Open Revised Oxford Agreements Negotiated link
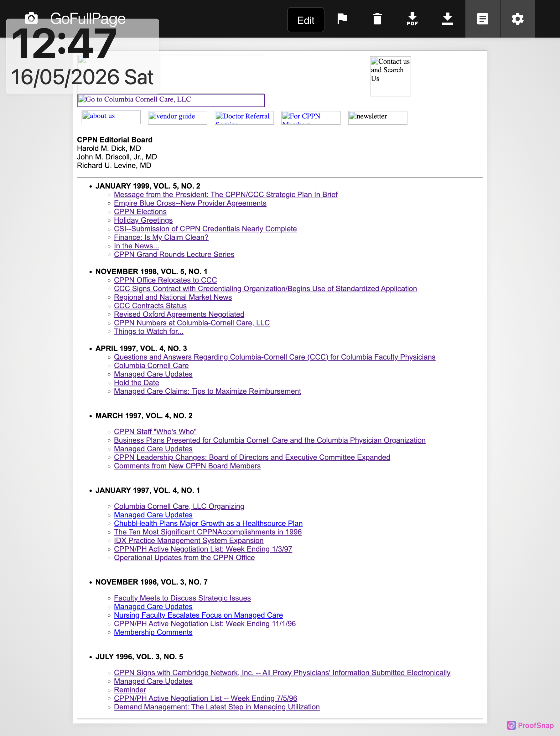 coord(179,314)
